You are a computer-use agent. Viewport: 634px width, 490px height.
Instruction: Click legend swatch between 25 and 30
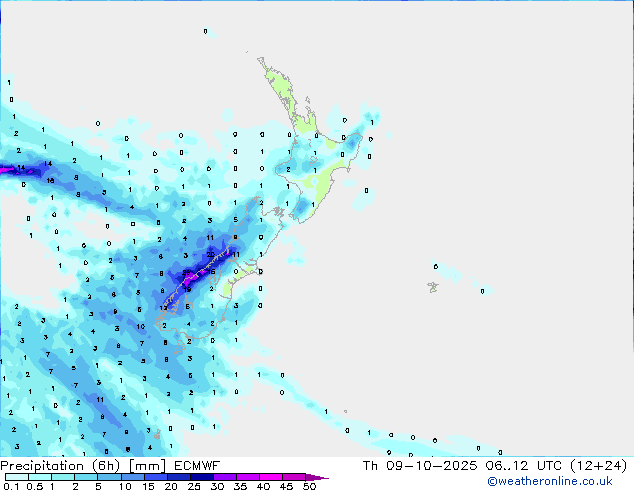click(x=201, y=477)
